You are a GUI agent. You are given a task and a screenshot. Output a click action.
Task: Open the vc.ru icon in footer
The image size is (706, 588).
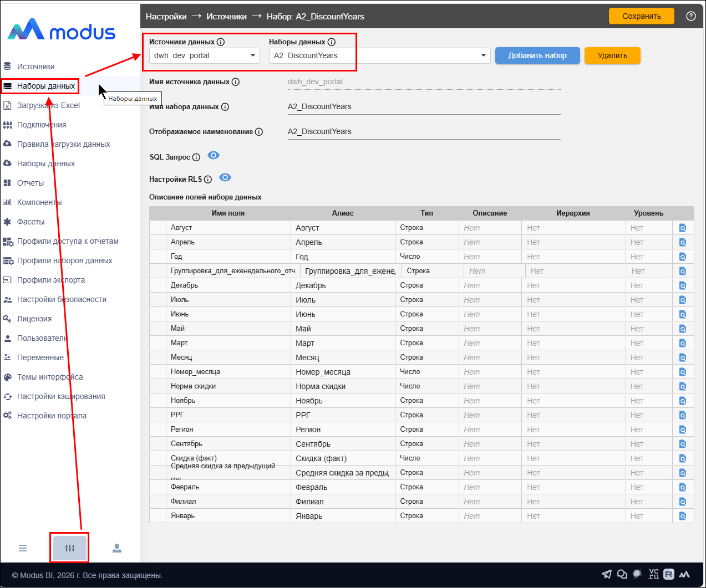click(653, 574)
